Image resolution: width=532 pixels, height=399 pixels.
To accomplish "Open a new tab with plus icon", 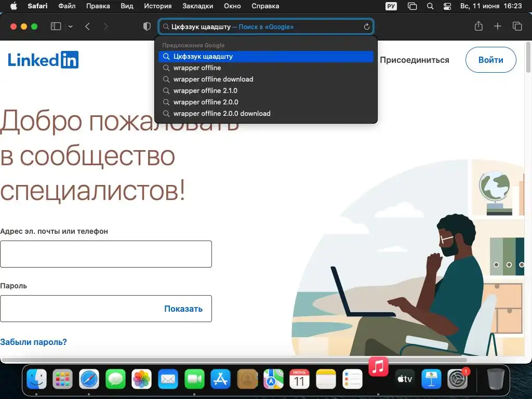I will 497,26.
